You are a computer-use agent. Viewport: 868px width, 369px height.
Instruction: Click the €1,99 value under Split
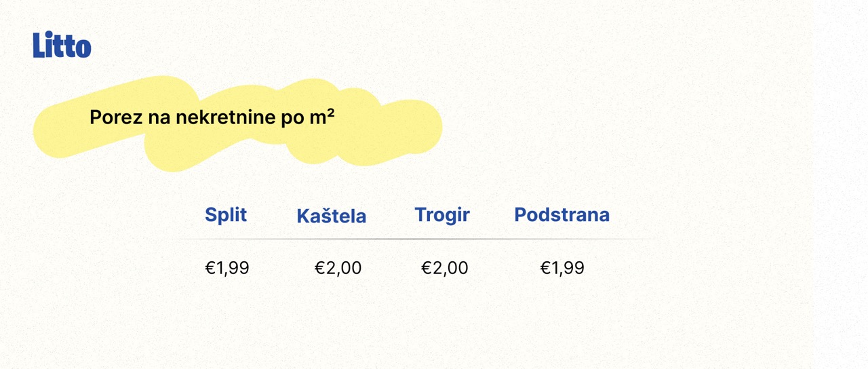pos(227,268)
